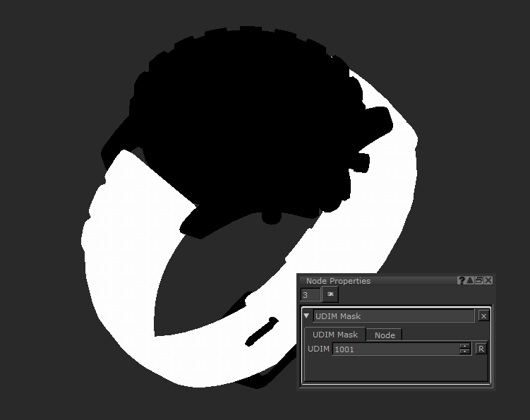Click the max panels count field

point(310,294)
